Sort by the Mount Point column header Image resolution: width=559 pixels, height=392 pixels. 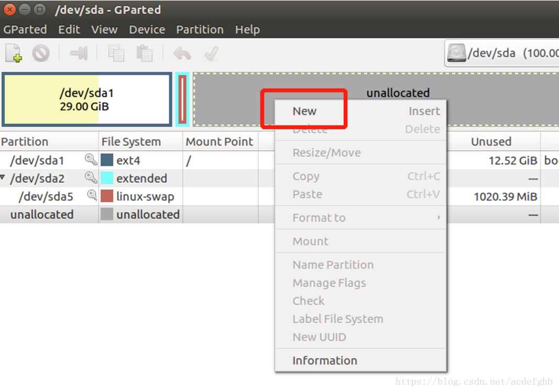tap(221, 142)
